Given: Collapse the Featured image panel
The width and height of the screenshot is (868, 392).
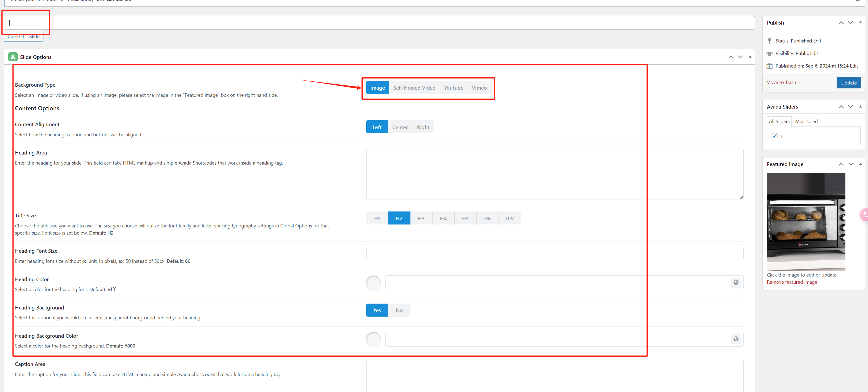Looking at the screenshot, I should [x=861, y=164].
